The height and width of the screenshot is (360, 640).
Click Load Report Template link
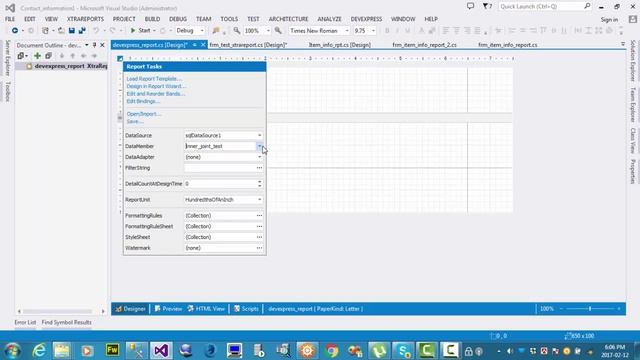154,79
